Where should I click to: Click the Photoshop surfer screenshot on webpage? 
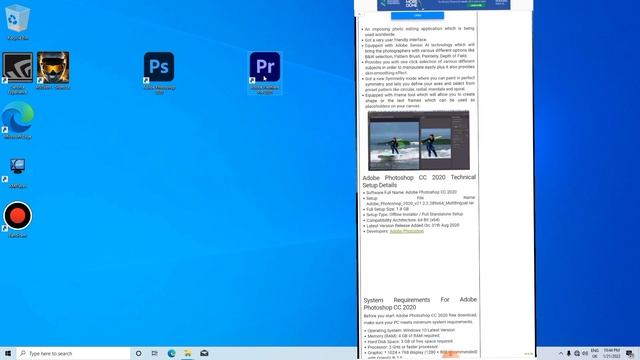[x=418, y=140]
